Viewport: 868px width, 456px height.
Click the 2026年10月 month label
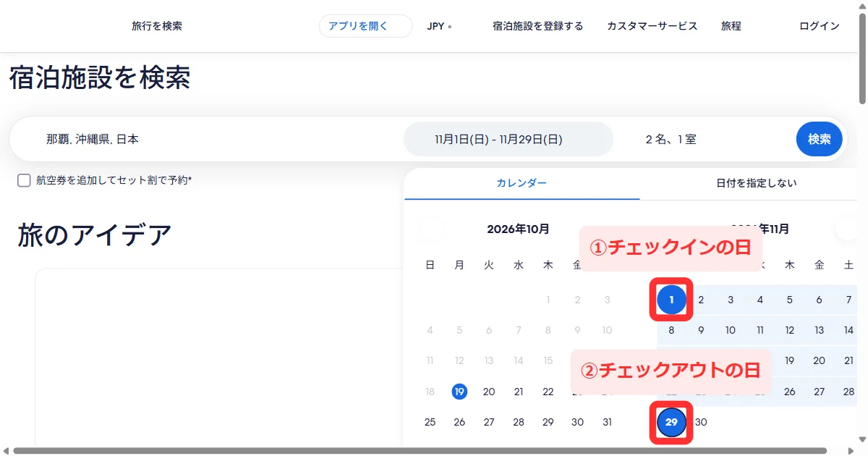click(519, 229)
